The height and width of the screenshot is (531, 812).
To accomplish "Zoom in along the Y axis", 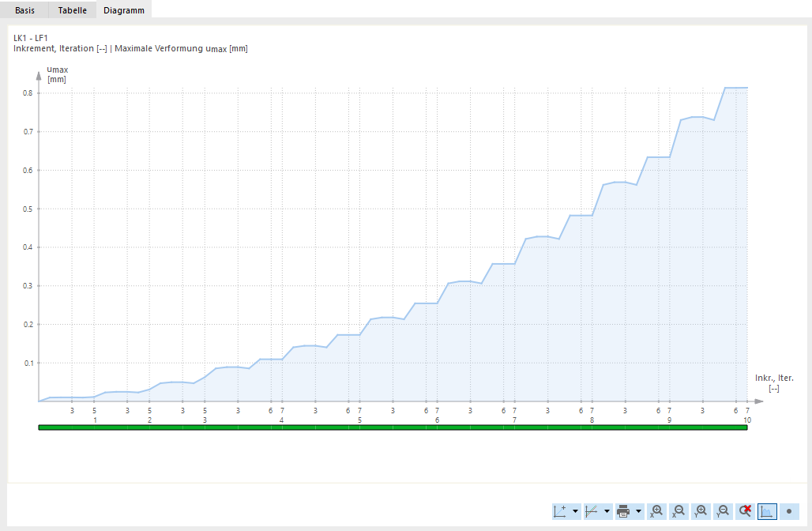I will [x=700, y=511].
